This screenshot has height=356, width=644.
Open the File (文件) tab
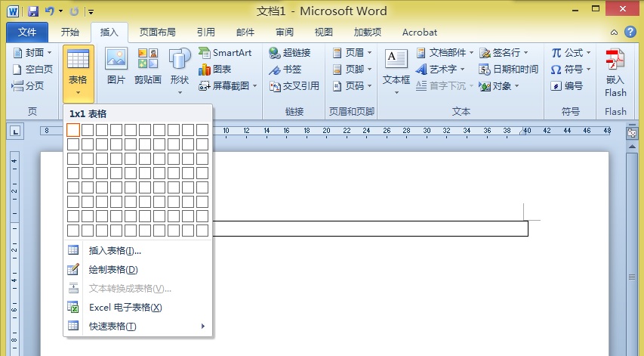click(27, 33)
